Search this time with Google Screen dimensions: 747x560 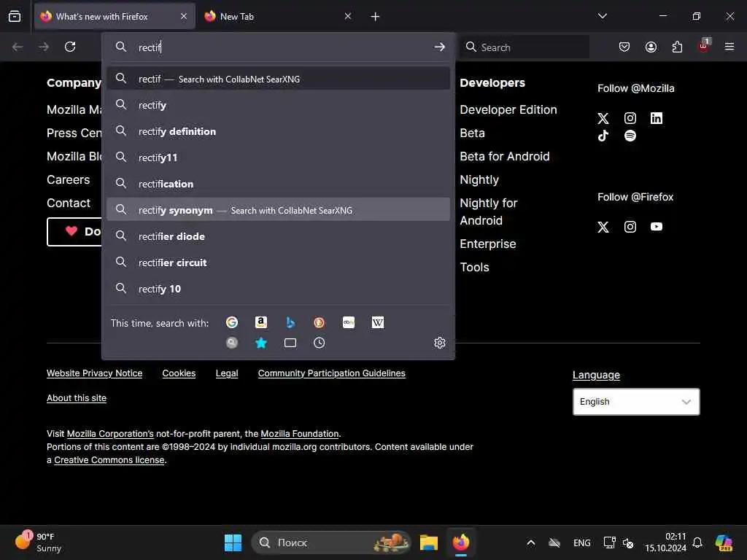[x=232, y=322]
